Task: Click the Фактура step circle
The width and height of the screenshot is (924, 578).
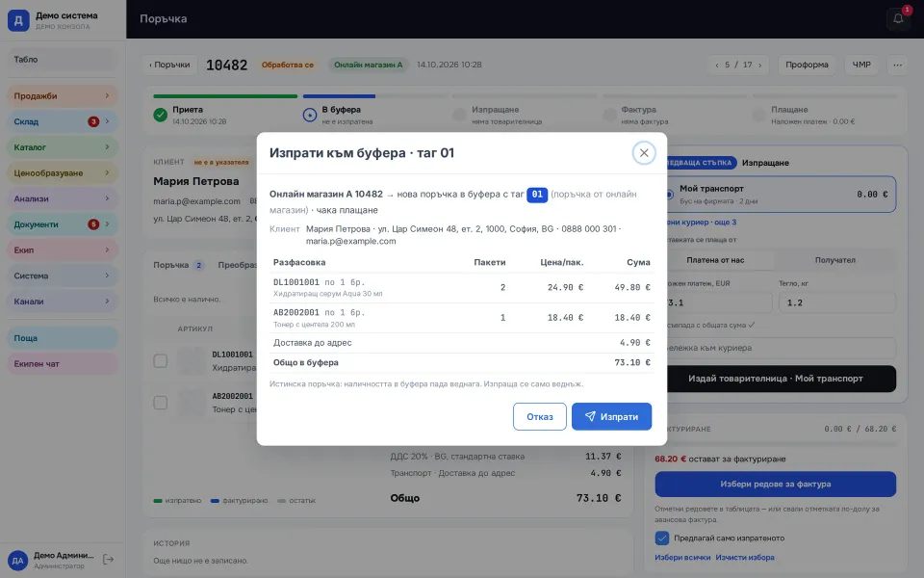Action: (x=609, y=115)
